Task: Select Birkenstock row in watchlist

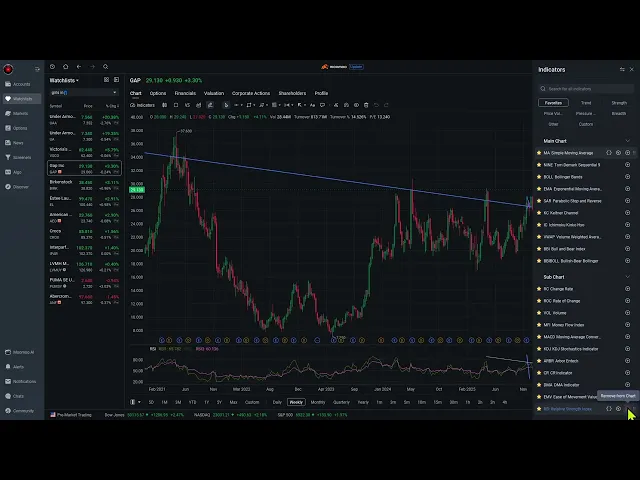Action: tap(84, 184)
